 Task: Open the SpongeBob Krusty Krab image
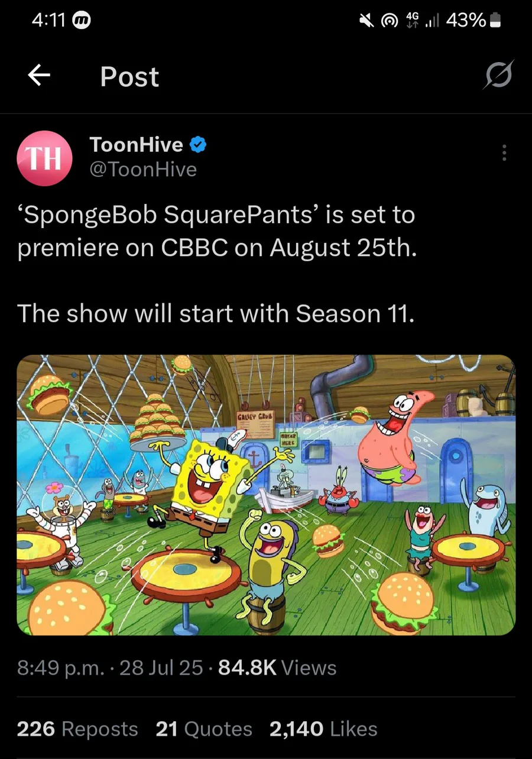(x=266, y=495)
